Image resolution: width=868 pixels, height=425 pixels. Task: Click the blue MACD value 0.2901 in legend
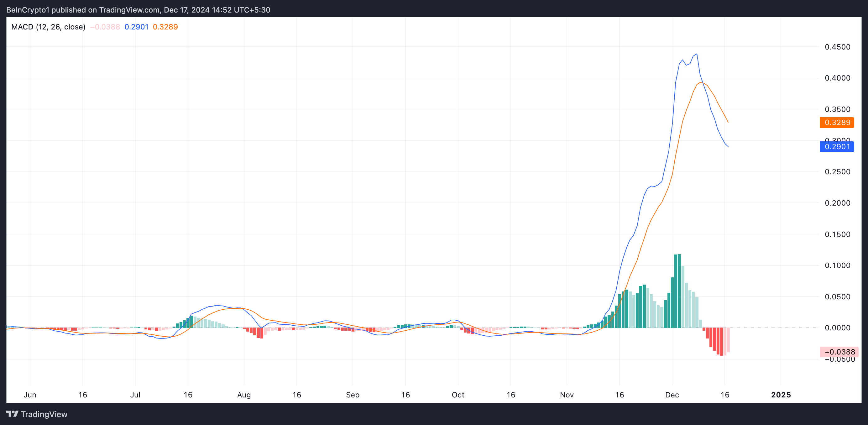tap(137, 27)
